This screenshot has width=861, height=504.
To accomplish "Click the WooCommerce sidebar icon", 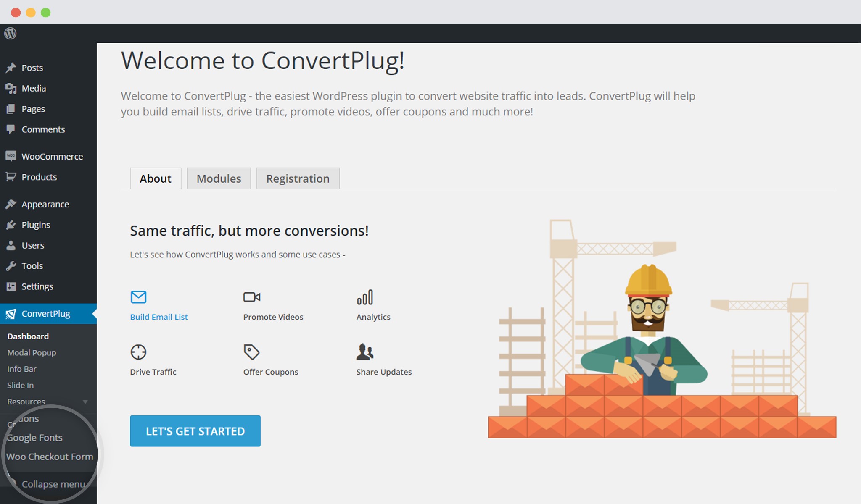I will click(x=11, y=156).
